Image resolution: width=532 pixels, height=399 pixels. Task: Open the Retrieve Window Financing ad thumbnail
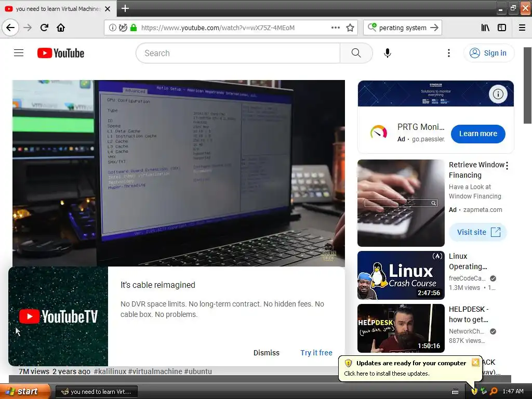(x=401, y=203)
